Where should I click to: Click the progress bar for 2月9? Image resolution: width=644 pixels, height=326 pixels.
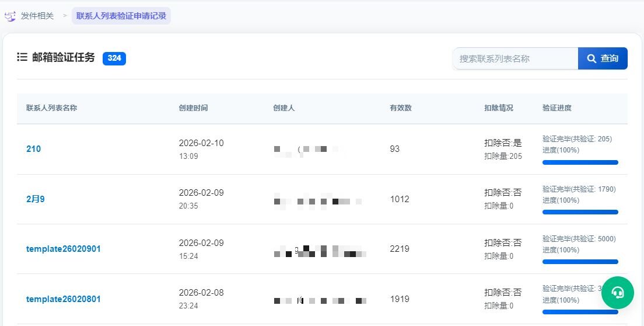[x=580, y=212]
